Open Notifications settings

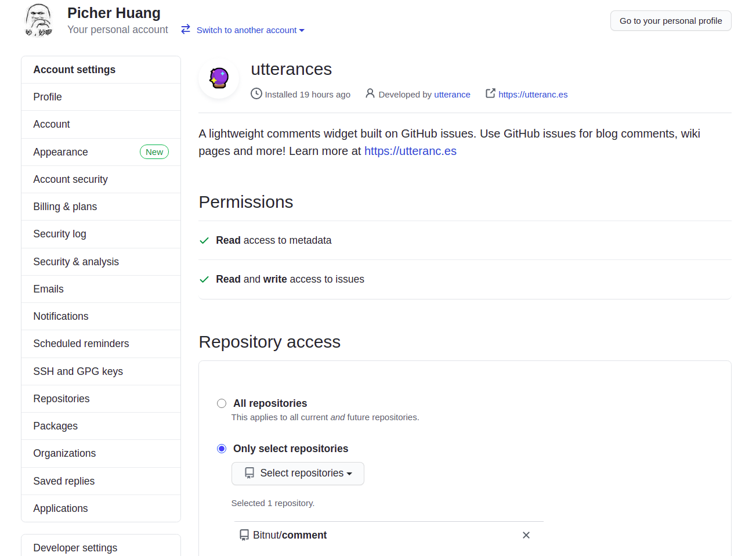(x=101, y=316)
